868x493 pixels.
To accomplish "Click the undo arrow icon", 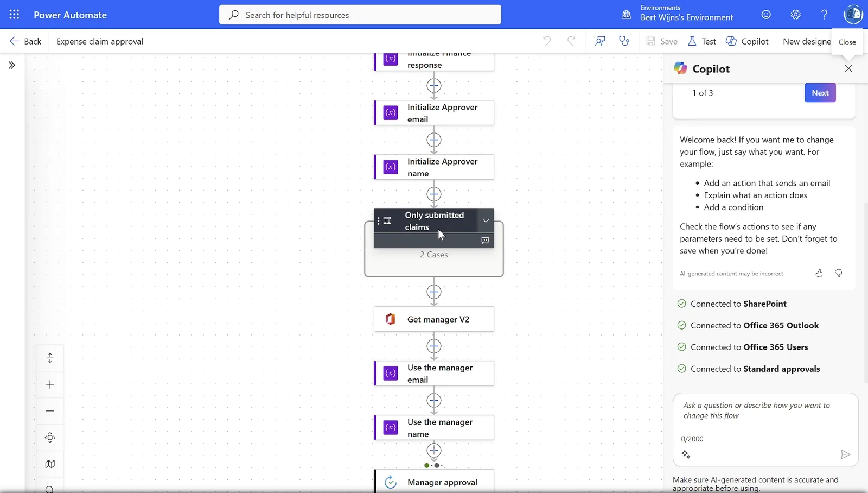I will [x=547, y=41].
